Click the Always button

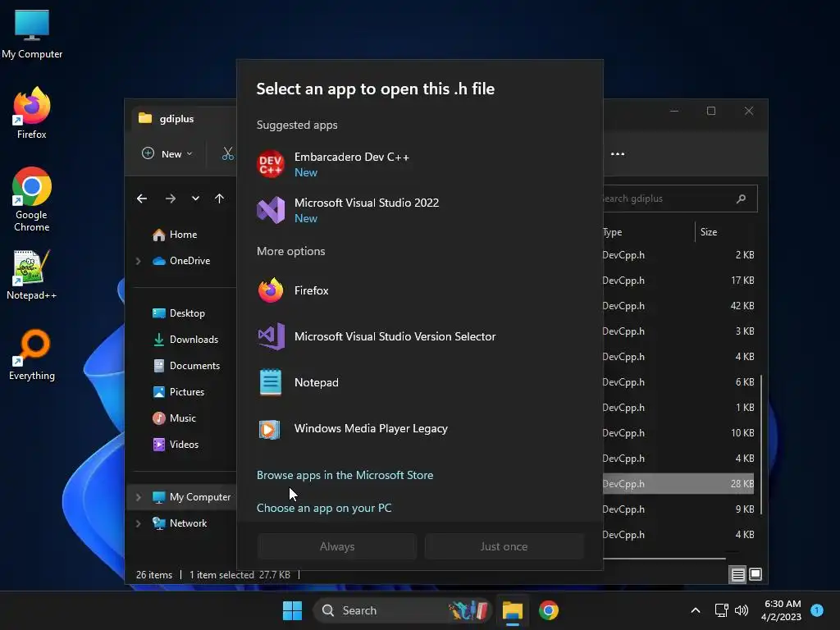click(337, 546)
